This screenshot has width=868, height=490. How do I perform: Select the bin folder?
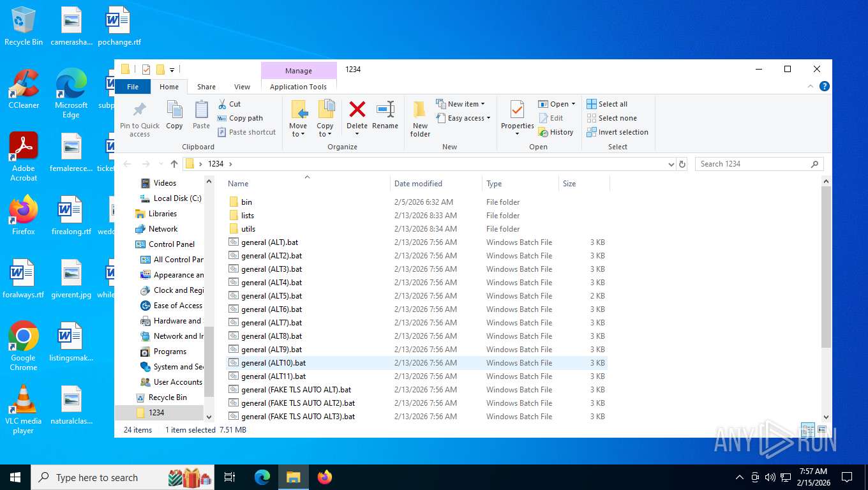pyautogui.click(x=246, y=202)
